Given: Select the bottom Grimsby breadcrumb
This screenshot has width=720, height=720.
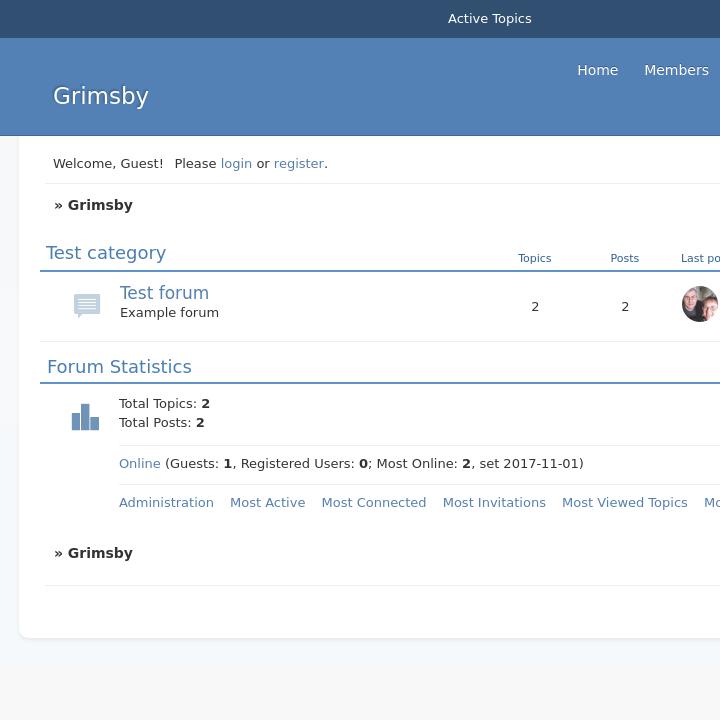Looking at the screenshot, I should [x=100, y=553].
